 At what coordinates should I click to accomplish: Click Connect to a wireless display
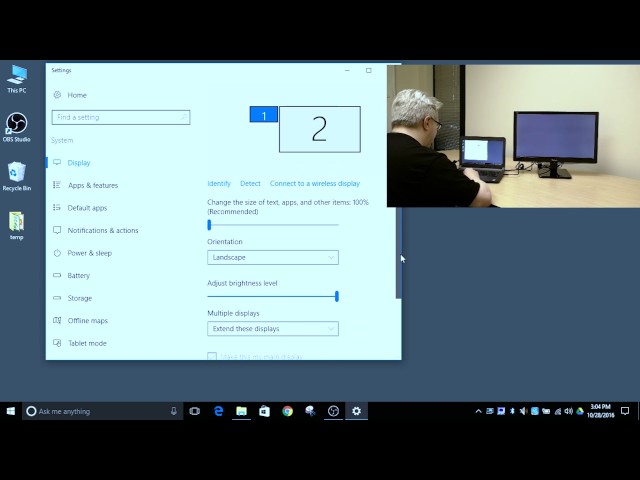(315, 184)
